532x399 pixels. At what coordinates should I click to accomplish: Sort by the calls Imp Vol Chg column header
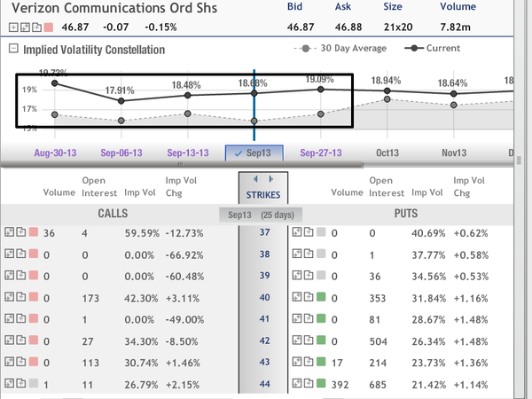coord(181,186)
